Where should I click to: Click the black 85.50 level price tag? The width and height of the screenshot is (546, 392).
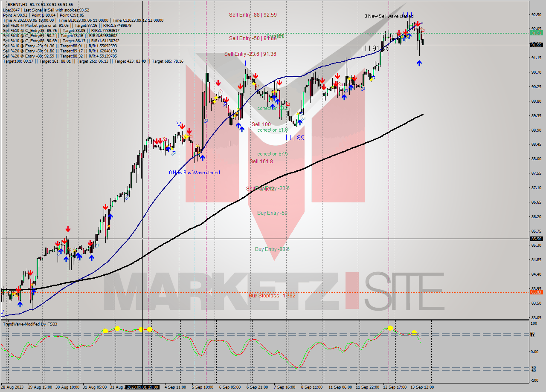pos(536,239)
